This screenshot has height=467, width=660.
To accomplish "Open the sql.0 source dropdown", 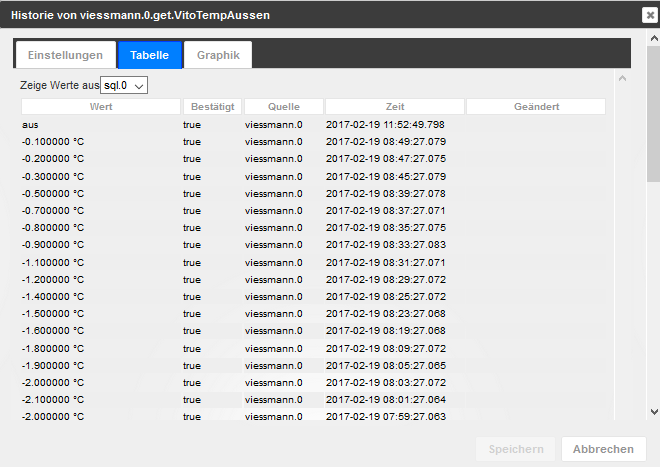I will (x=124, y=85).
